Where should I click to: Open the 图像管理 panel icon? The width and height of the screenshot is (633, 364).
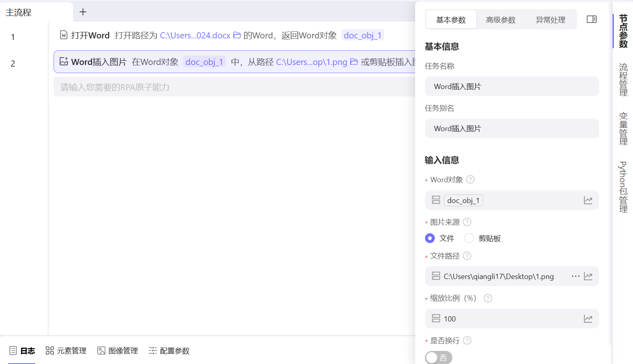[x=101, y=351]
